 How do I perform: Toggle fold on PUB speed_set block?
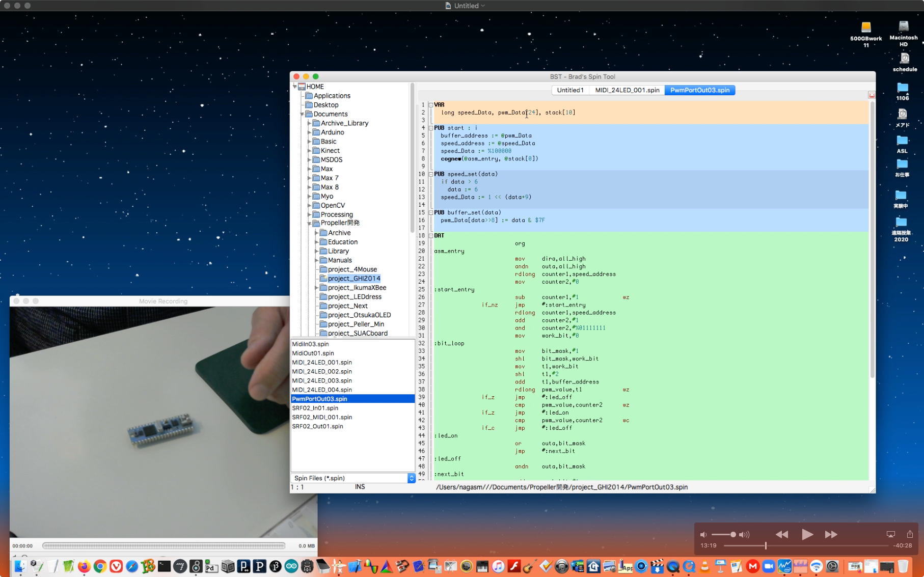tap(430, 174)
